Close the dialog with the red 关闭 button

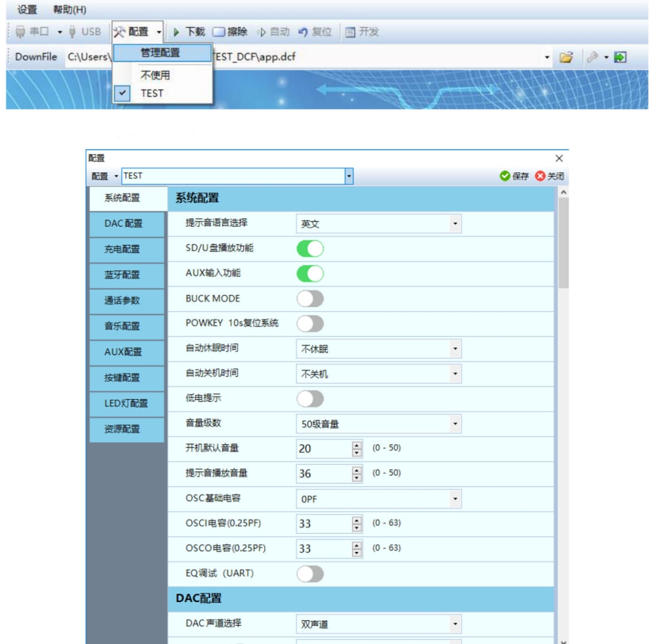point(550,176)
